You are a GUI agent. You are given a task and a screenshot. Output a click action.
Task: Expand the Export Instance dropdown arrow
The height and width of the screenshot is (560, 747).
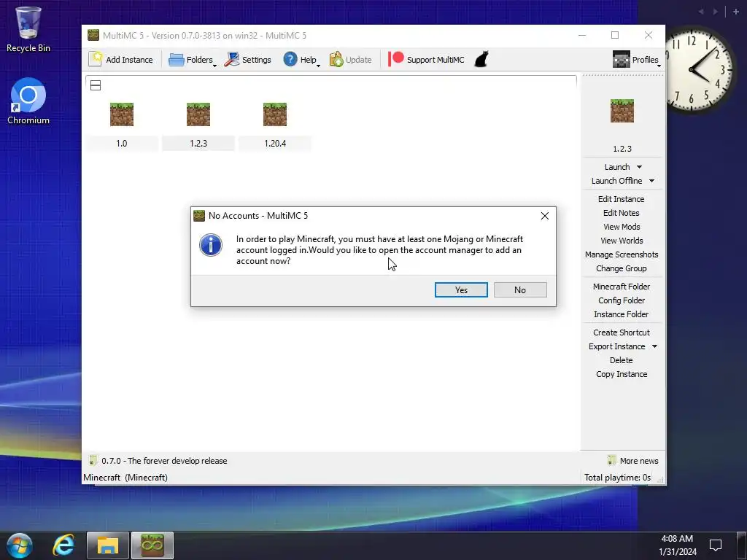click(654, 346)
